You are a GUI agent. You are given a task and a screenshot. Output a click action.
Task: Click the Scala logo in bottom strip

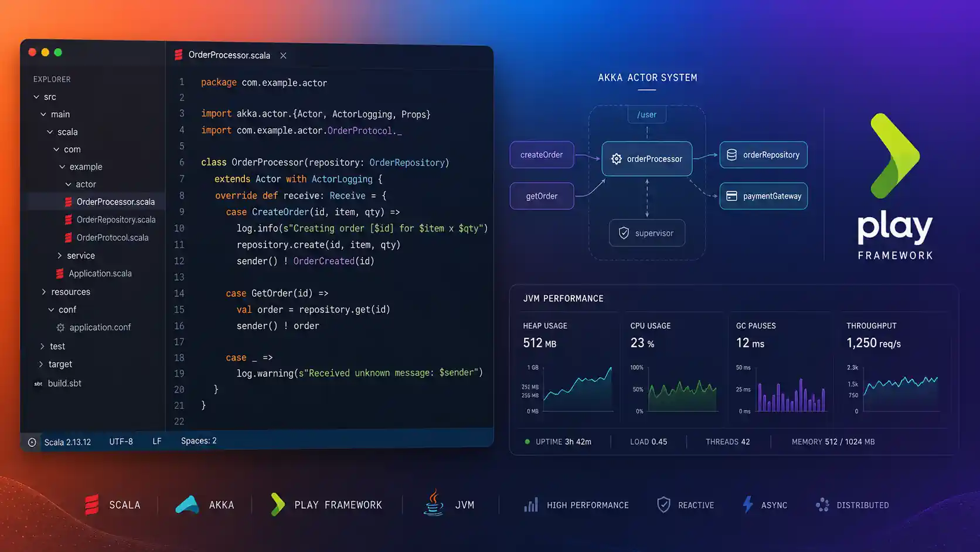click(92, 504)
